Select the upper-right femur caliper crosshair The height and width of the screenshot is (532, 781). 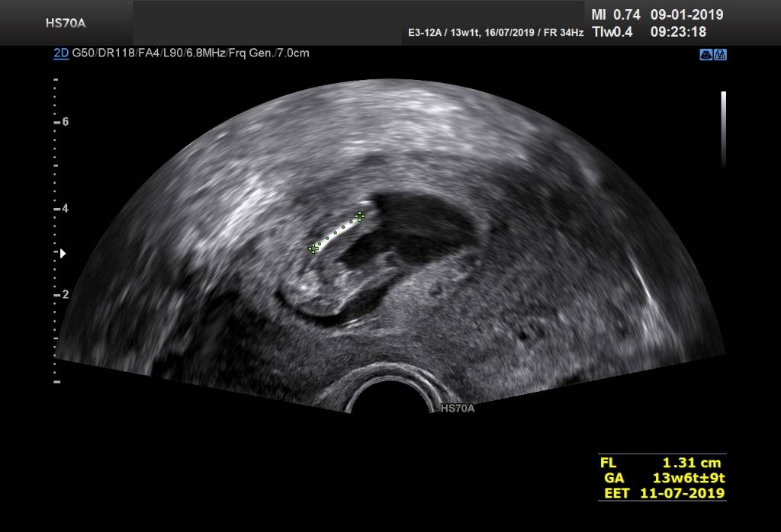[359, 216]
